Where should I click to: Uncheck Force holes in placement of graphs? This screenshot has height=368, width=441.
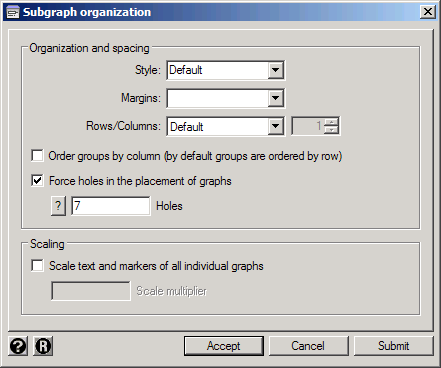(x=37, y=181)
